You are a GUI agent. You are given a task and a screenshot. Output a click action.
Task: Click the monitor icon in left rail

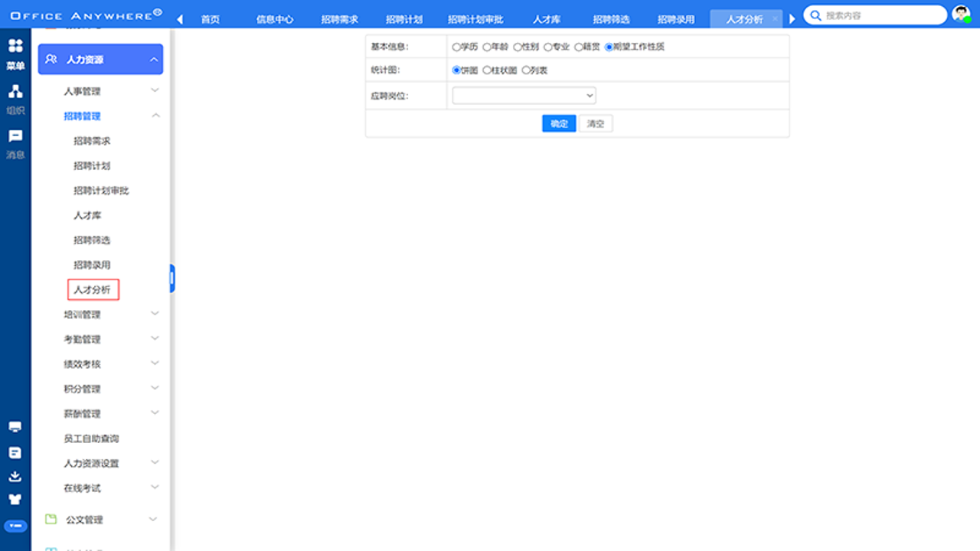[x=15, y=427]
